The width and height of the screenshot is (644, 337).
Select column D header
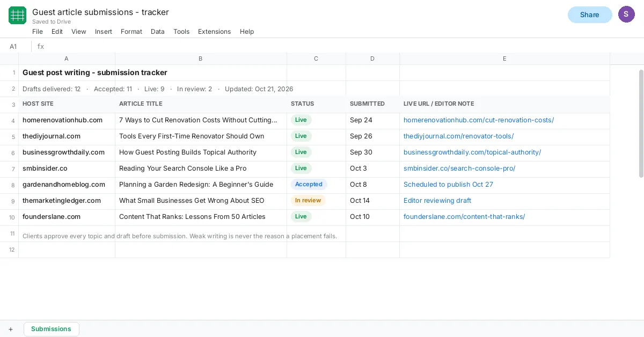372,58
